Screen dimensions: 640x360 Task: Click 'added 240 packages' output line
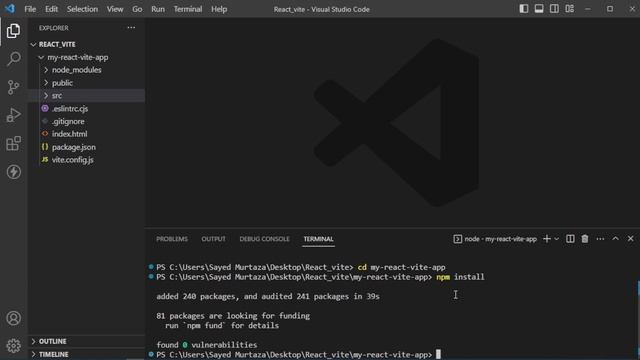point(268,296)
